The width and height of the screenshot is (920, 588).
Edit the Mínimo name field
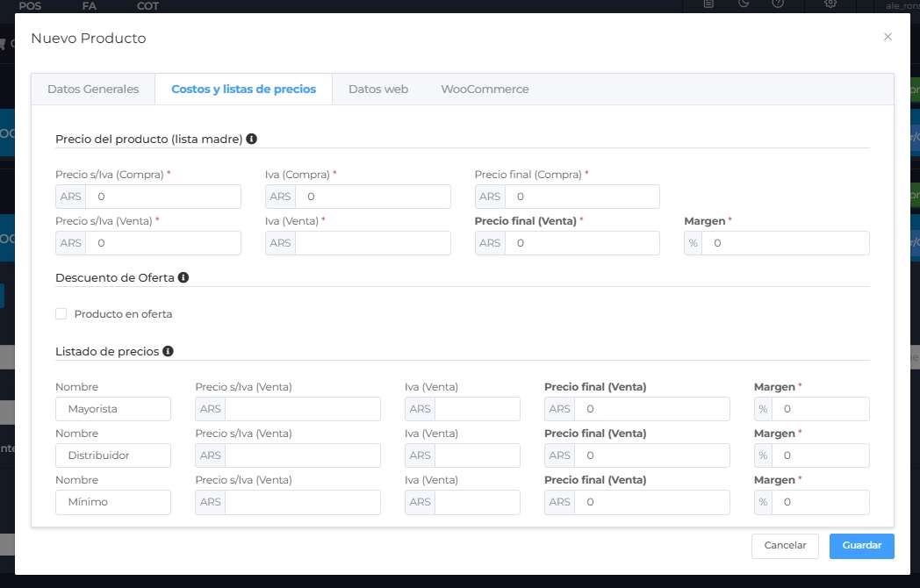[113, 502]
